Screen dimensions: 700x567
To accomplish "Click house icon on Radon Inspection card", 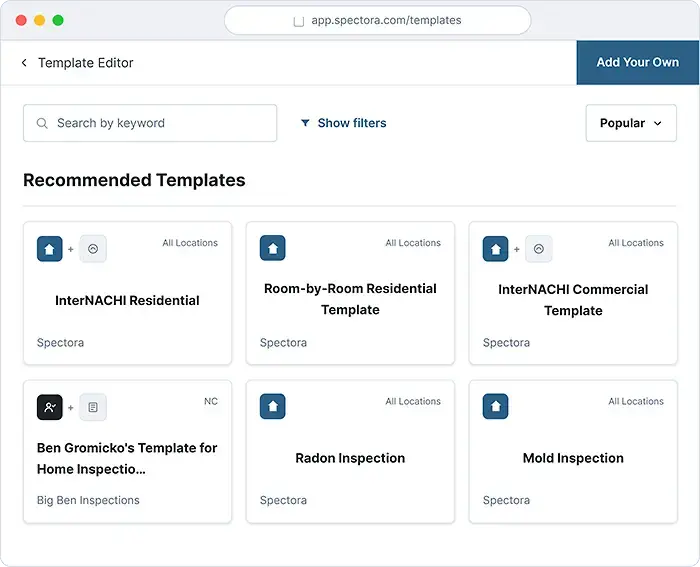I will tap(273, 406).
